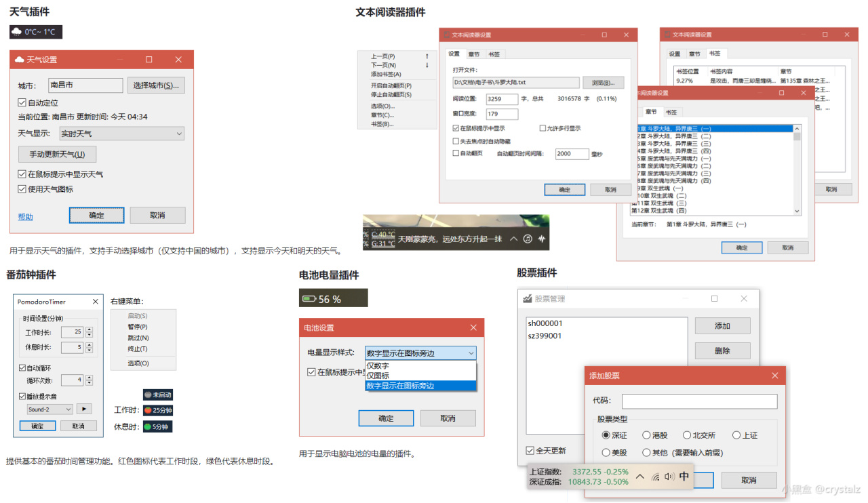Click 浏览(B)... to pick a file
868x503 pixels.
603,83
